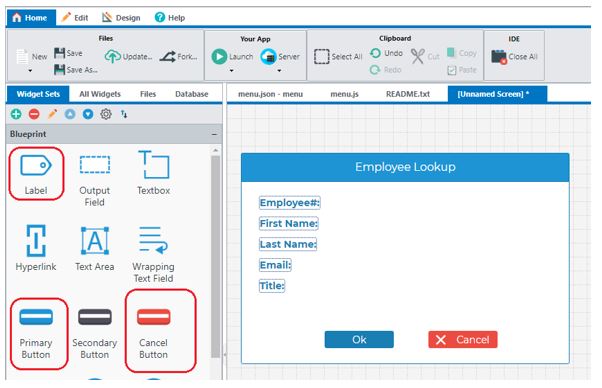This screenshot has height=388, width=602.
Task: Click the Copy button
Action: click(461, 53)
